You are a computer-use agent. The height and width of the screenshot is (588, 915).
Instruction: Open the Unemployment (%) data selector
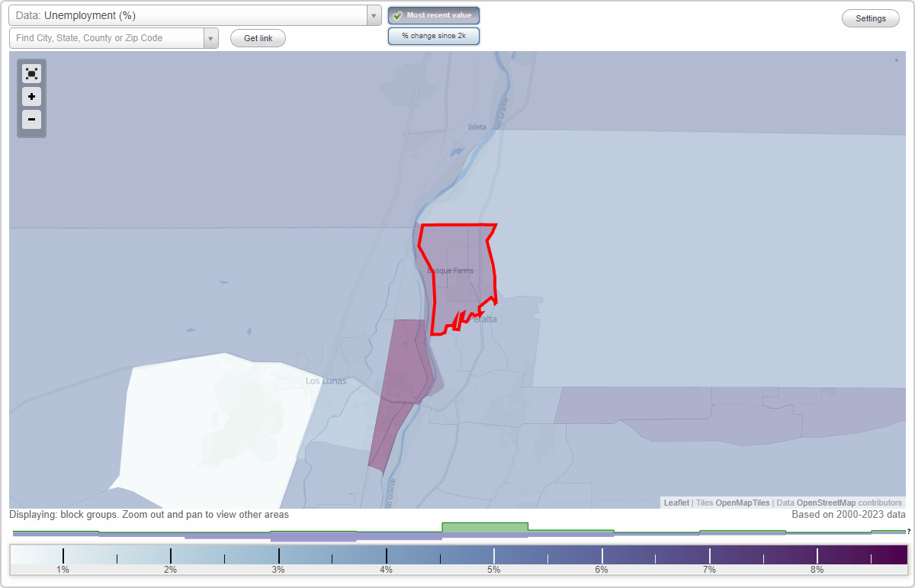coord(194,15)
